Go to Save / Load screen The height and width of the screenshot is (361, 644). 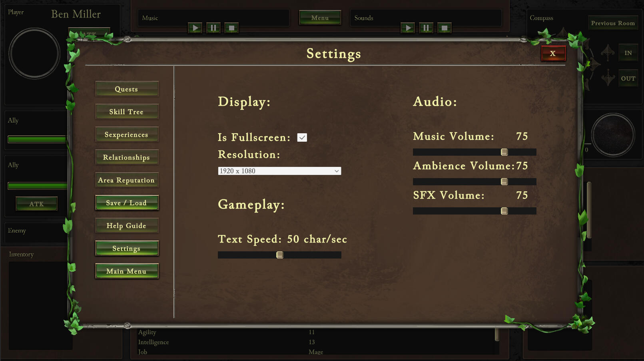point(127,203)
